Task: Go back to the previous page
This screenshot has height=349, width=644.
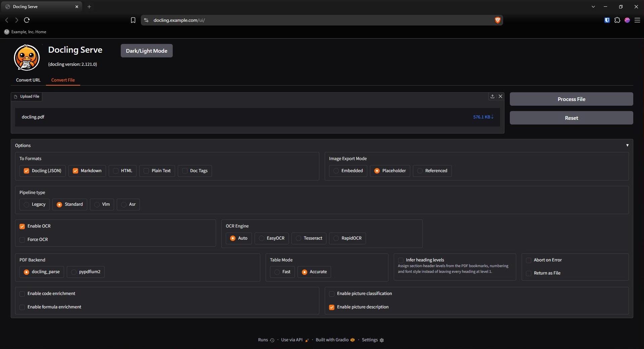Action: point(7,20)
